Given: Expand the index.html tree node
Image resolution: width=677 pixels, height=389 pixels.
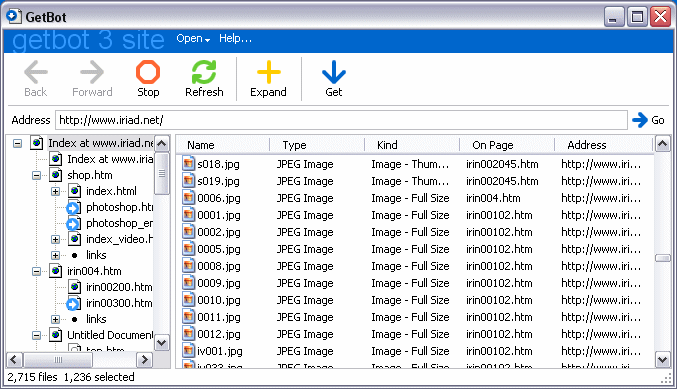Looking at the screenshot, I should pos(55,191).
